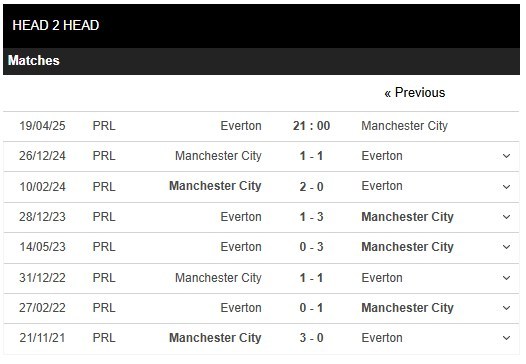Viewport: 526px width, 364px height.
Task: Expand the 21/11/21 match row chevron
Action: [506, 338]
